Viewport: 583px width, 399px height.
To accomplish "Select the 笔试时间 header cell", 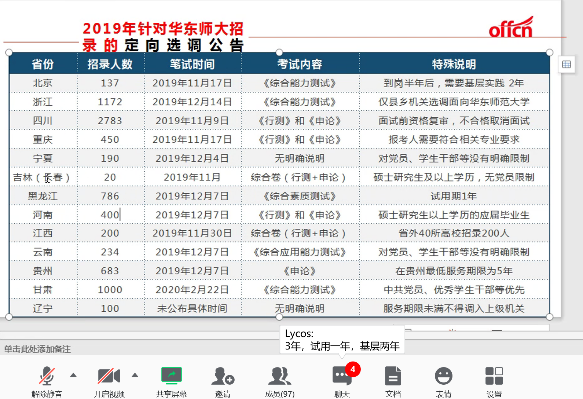I will 193,64.
